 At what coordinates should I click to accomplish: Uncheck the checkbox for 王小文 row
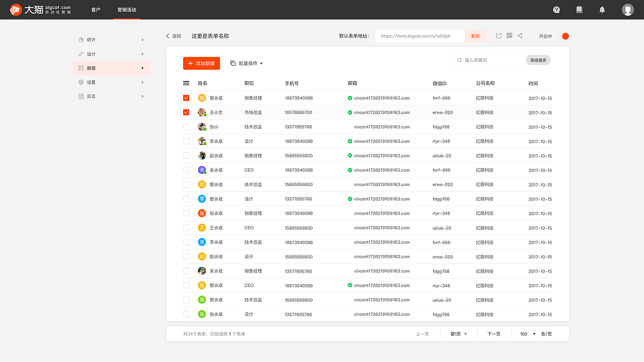tap(186, 112)
